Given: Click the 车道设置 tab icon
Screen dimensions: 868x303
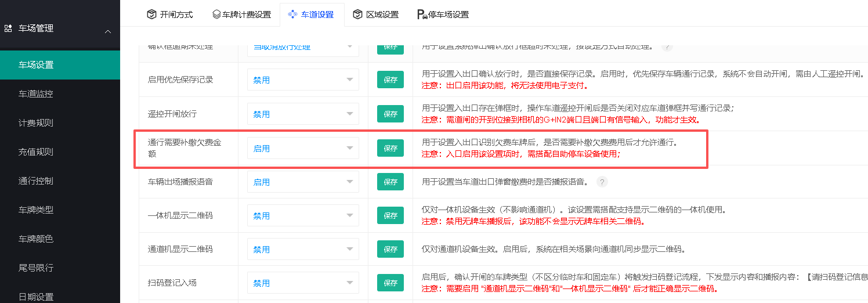Looking at the screenshot, I should pyautogui.click(x=293, y=14).
